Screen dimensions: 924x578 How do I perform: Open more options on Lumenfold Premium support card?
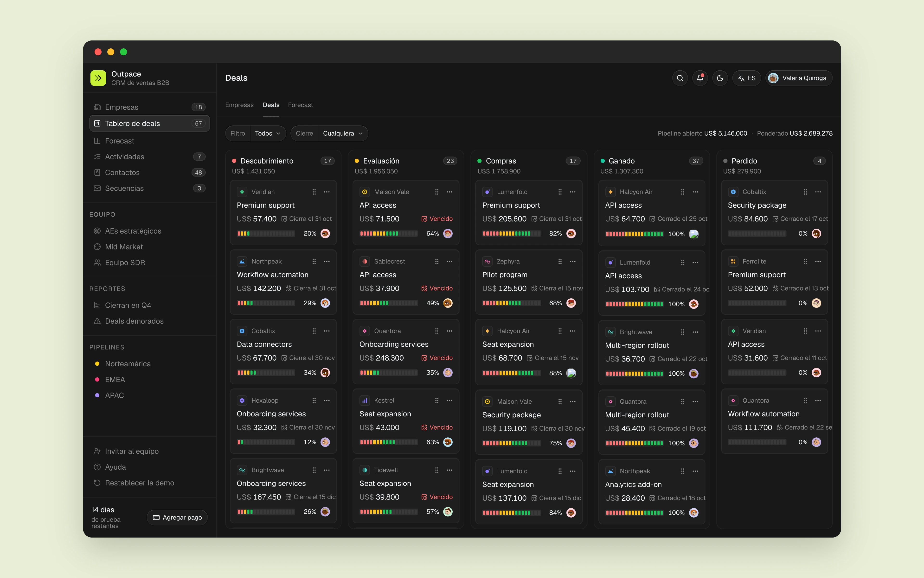tap(572, 192)
